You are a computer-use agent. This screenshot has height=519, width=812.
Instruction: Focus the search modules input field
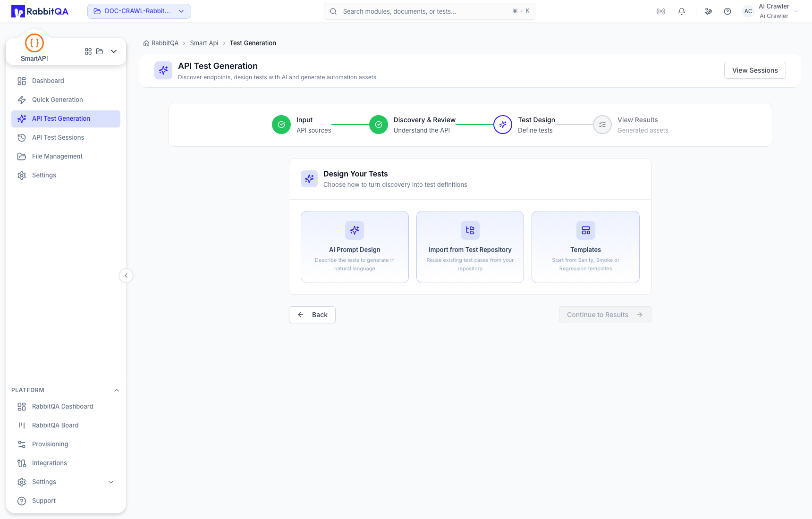click(x=430, y=11)
